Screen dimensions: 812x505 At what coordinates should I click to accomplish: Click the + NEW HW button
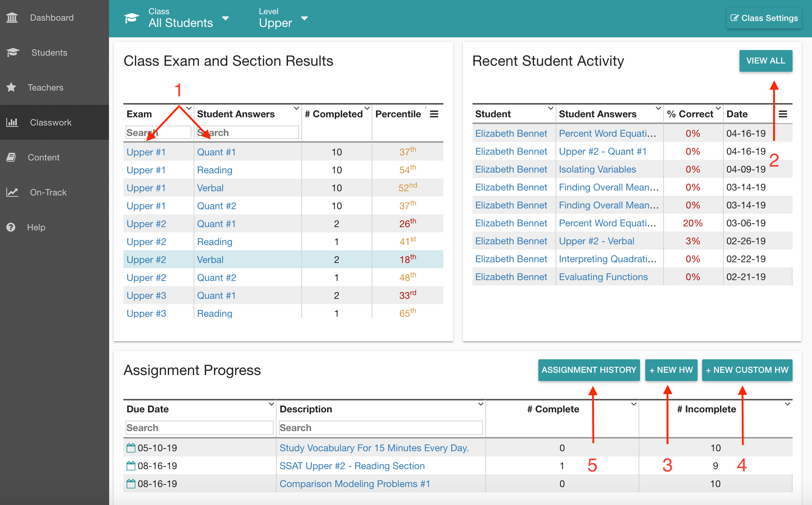click(x=671, y=370)
